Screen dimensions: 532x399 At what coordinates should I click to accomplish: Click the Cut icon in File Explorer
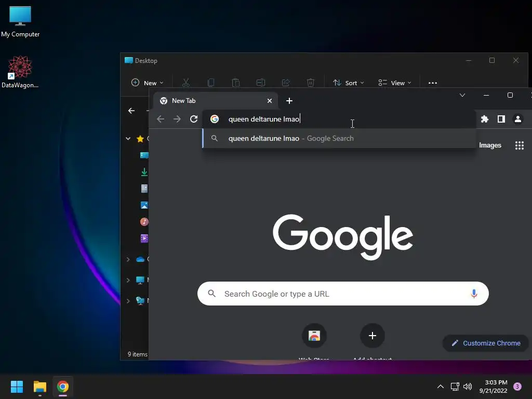186,83
